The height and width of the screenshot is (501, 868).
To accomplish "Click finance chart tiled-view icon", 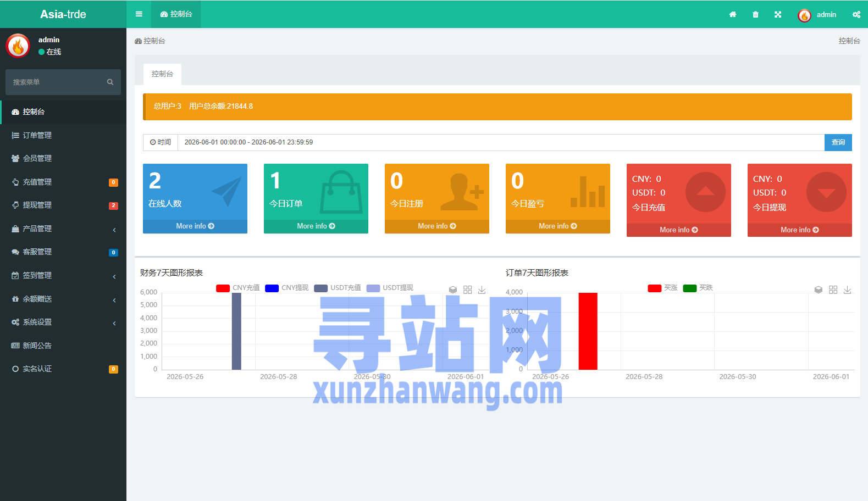I will (468, 290).
